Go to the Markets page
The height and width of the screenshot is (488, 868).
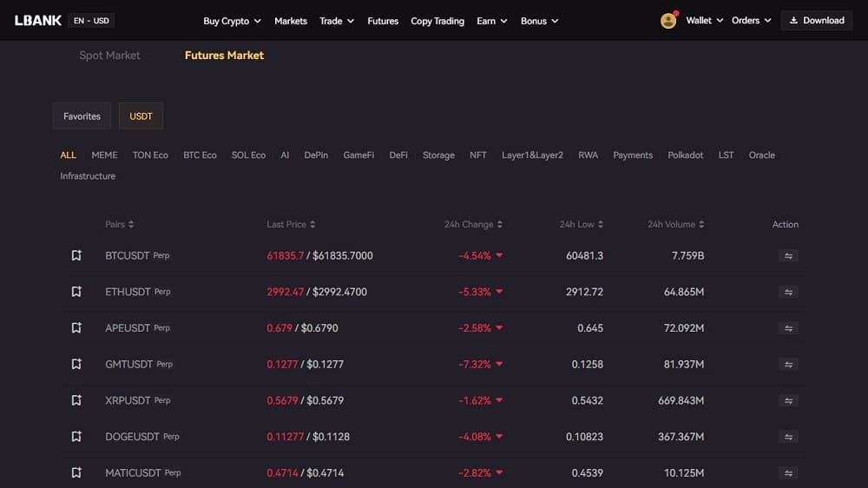point(291,21)
